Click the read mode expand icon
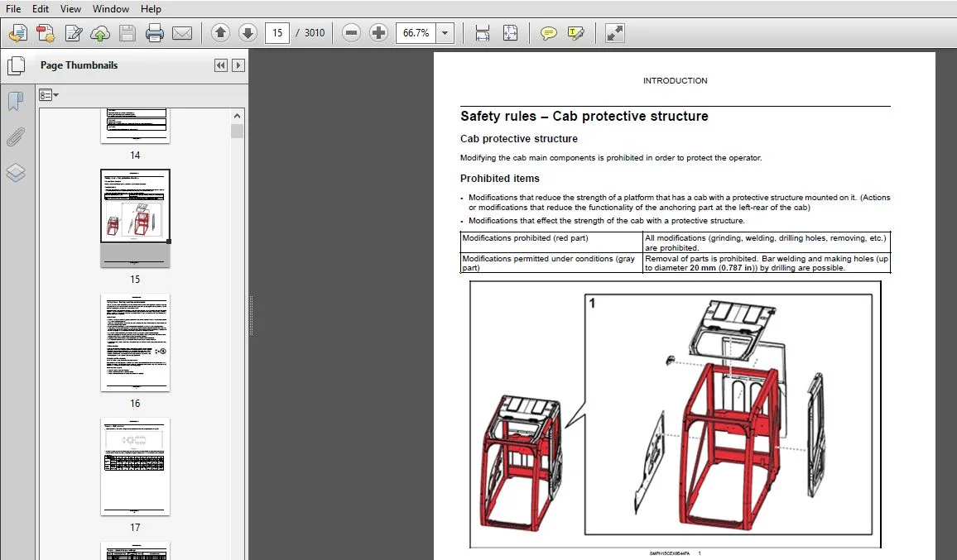The image size is (957, 560). click(x=614, y=33)
